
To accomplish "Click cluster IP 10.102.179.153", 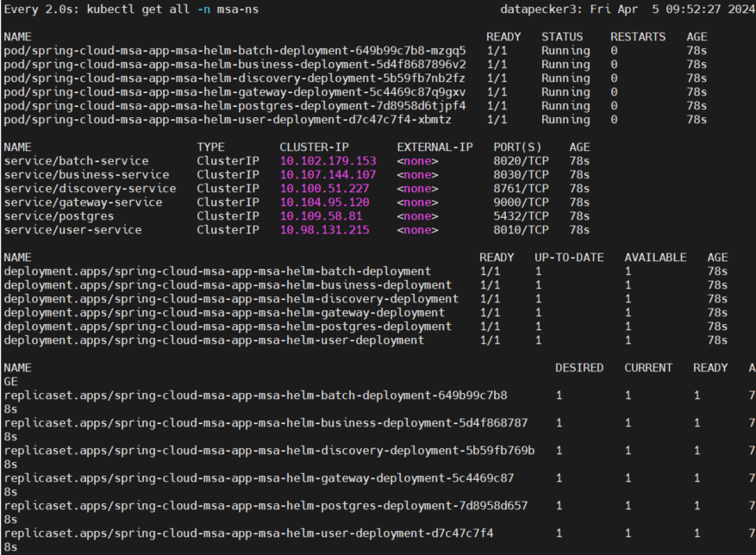I will point(328,161).
